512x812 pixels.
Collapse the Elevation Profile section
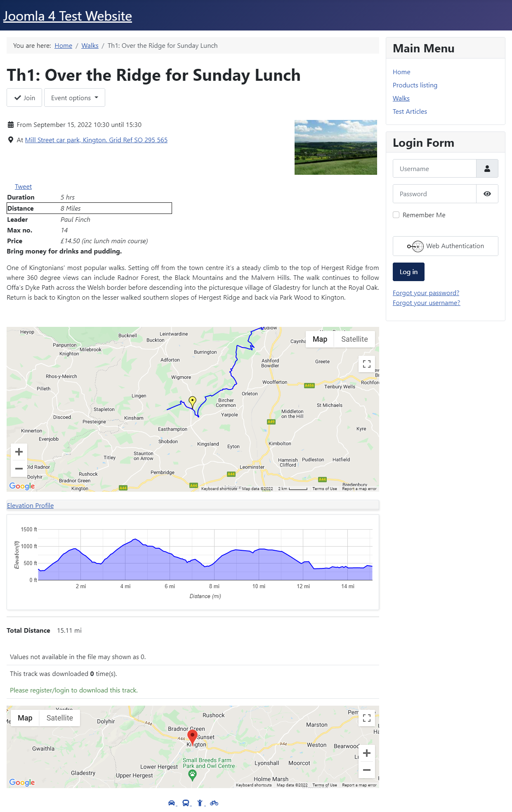point(31,505)
